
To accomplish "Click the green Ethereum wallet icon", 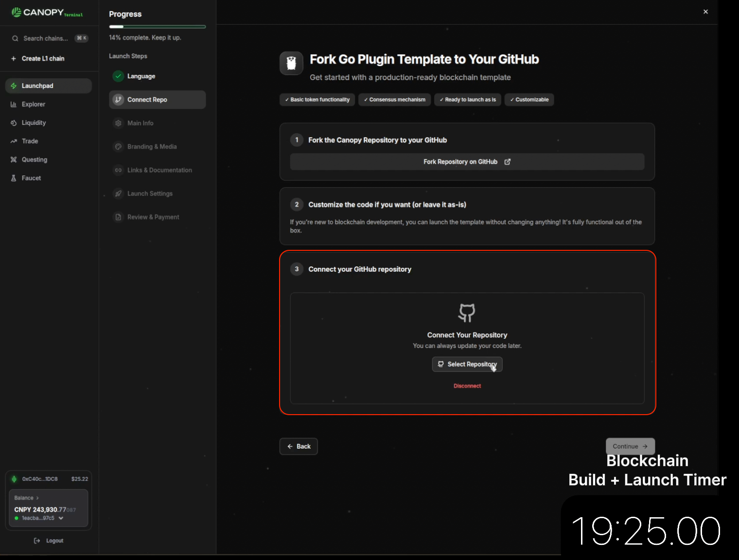I will 14,479.
